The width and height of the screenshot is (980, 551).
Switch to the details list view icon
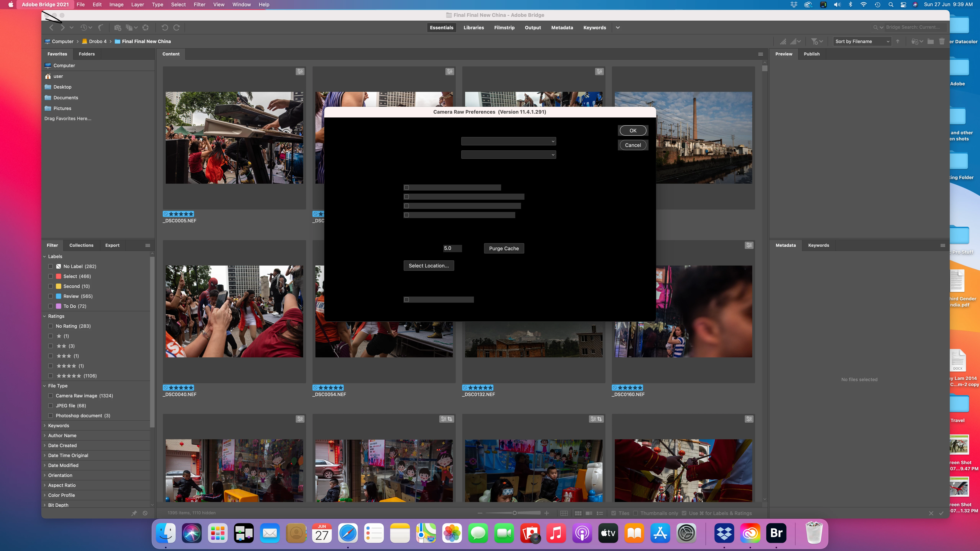pos(589,513)
